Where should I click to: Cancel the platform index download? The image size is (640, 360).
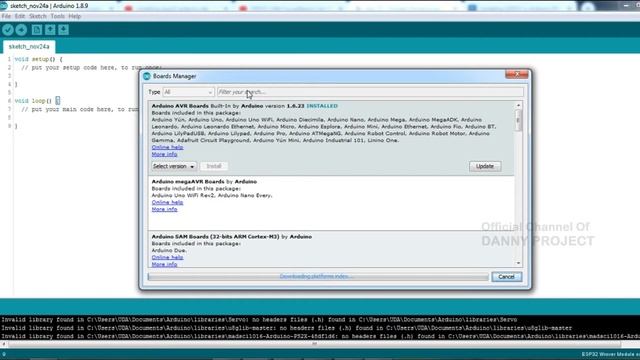(x=506, y=277)
